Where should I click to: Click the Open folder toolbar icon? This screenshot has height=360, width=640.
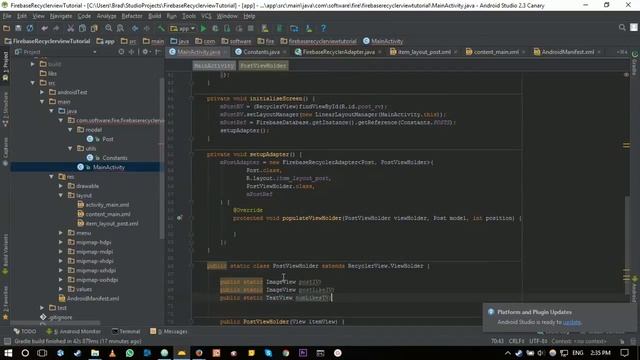(6, 28)
